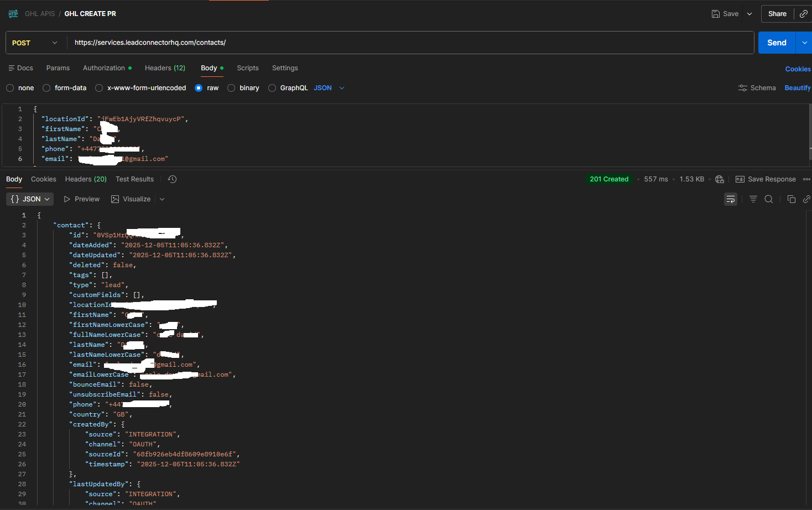Viewport: 812px width, 510px height.
Task: Switch to the response Body tab
Action: click(14, 179)
